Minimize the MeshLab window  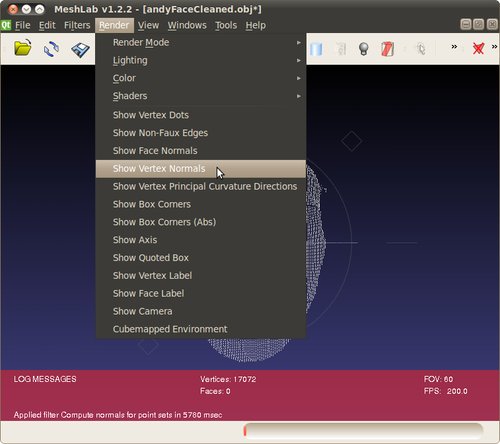26,9
